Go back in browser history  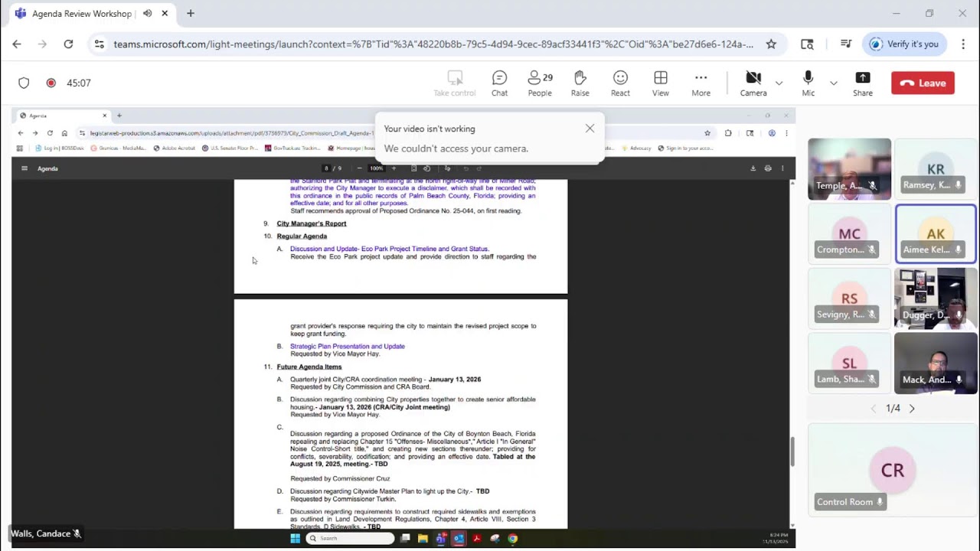click(x=17, y=44)
